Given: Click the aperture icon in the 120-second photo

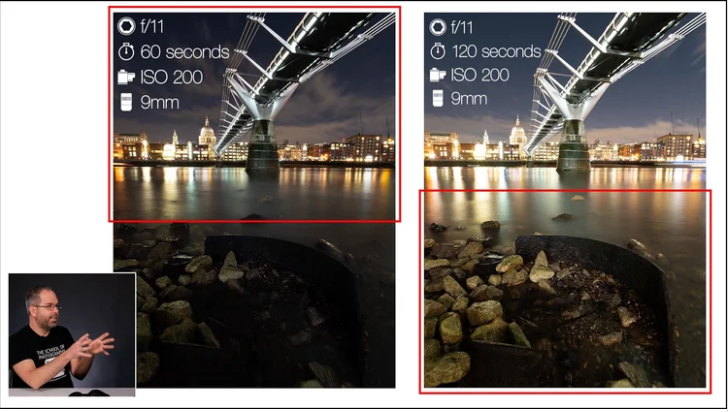Looking at the screenshot, I should click(x=437, y=27).
